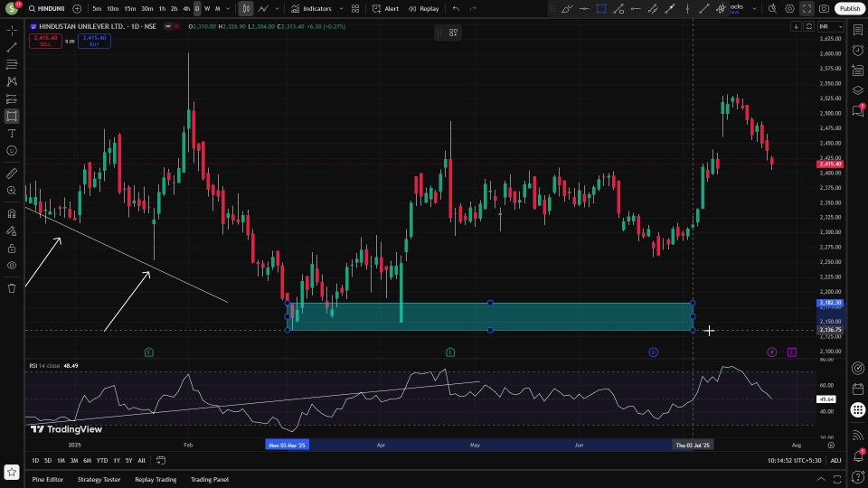The width and height of the screenshot is (868, 488).
Task: Open the Trading Panel tab
Action: (210, 480)
